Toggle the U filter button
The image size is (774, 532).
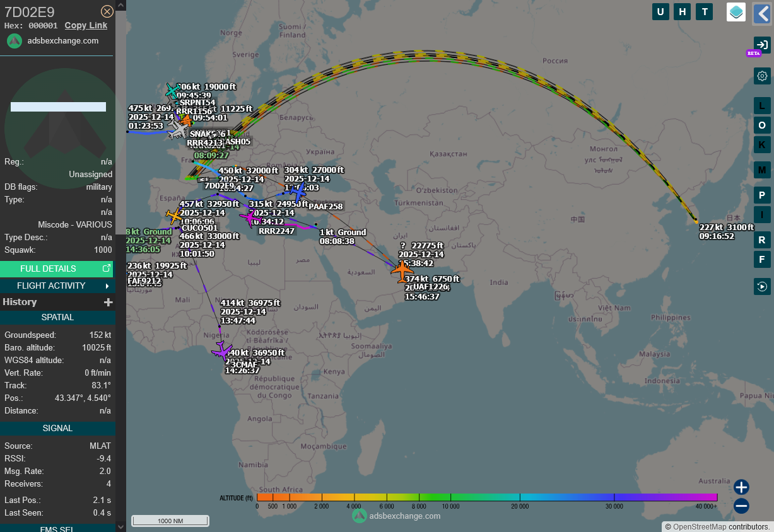pos(660,11)
